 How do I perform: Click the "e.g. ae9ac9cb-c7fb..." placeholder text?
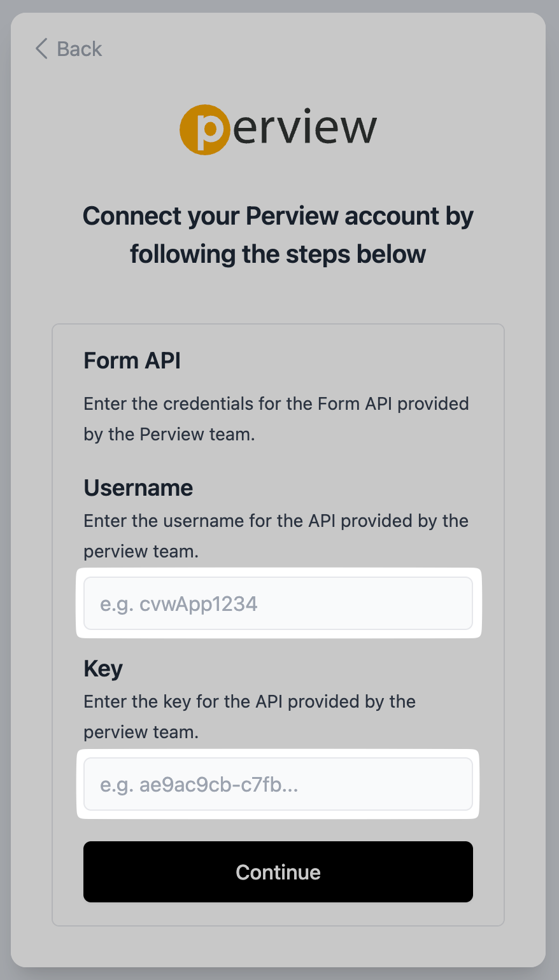[199, 785]
